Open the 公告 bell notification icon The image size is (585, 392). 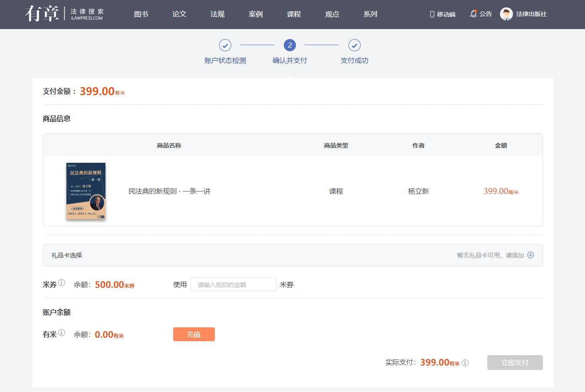coord(473,14)
